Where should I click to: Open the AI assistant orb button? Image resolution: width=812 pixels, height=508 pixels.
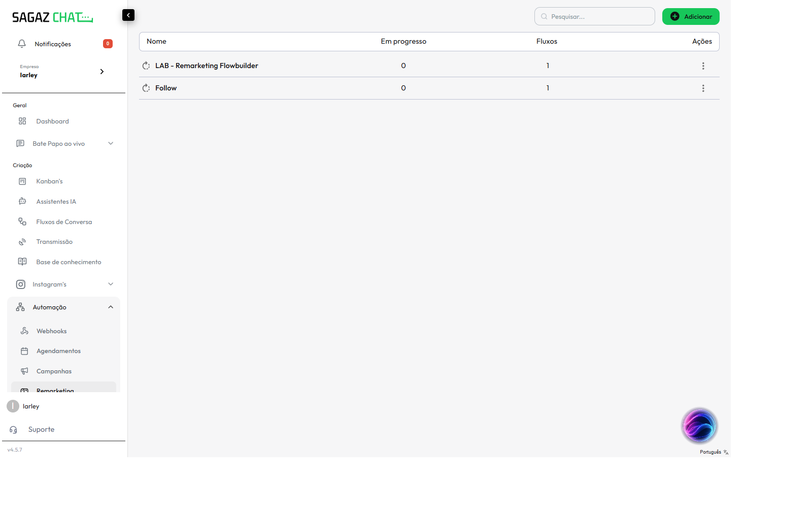pos(699,426)
